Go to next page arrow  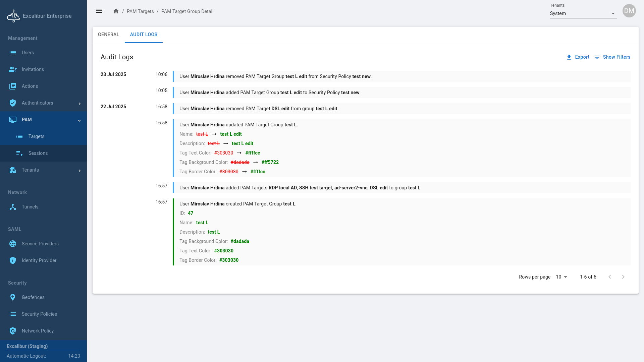[623, 277]
